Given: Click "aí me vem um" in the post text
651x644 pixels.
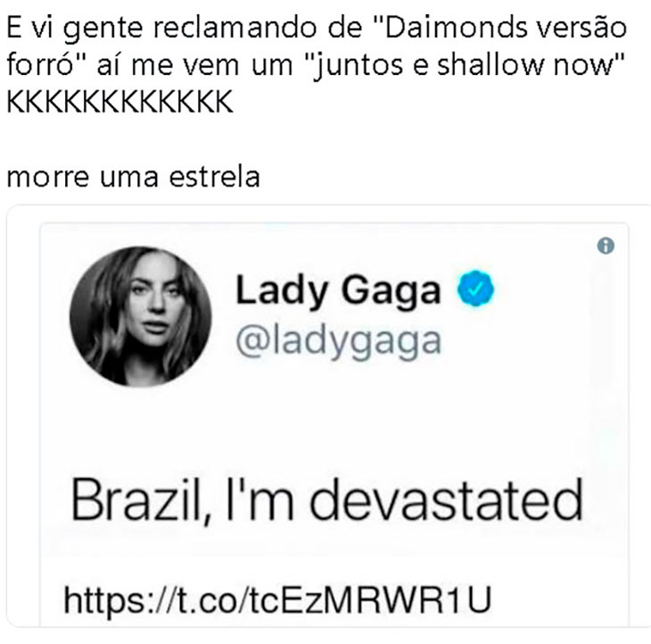Looking at the screenshot, I should coord(194,66).
